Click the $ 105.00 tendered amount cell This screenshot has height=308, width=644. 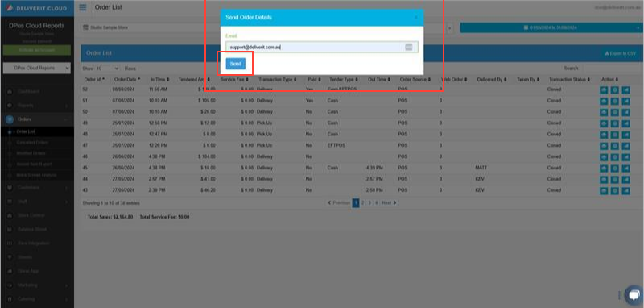(x=207, y=100)
